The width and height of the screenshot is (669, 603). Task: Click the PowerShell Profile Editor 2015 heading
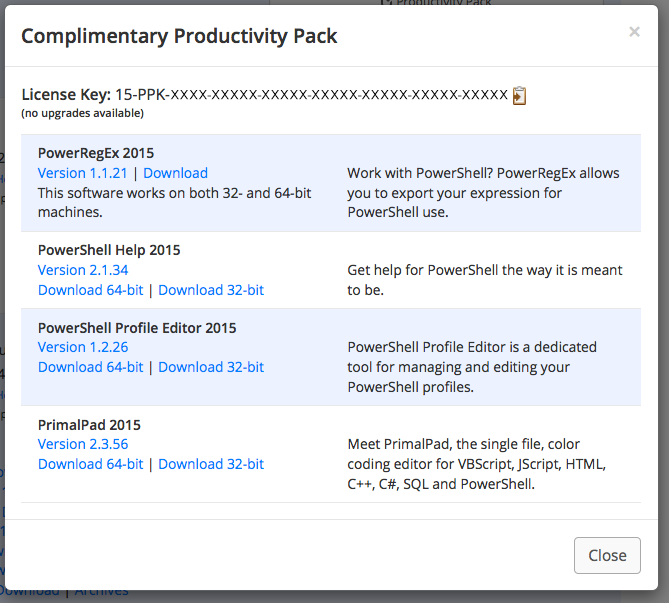[x=137, y=328]
